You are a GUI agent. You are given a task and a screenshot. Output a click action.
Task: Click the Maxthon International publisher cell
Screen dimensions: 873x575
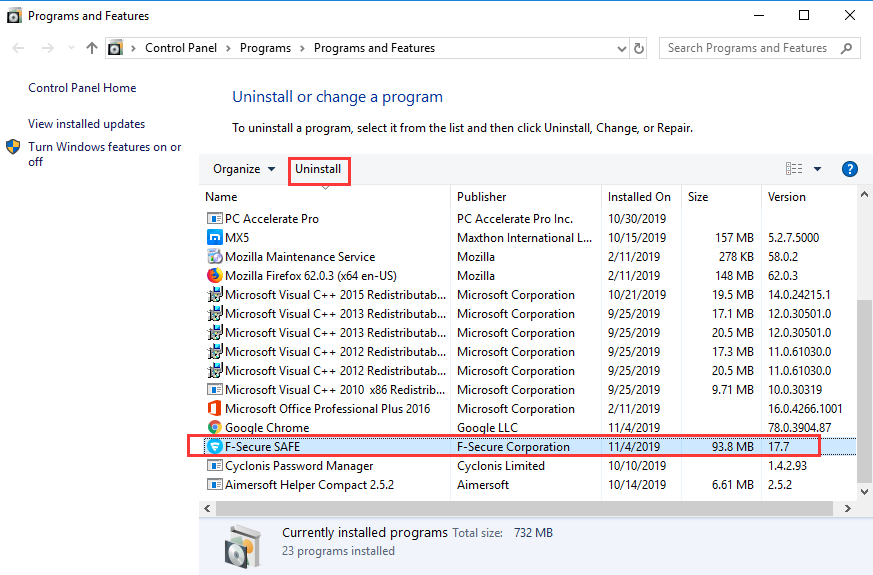[x=524, y=238]
